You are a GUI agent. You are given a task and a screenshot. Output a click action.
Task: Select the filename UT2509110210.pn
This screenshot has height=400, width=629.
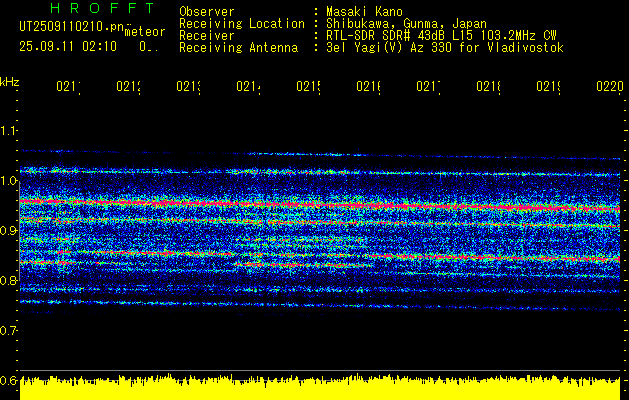pos(72,26)
